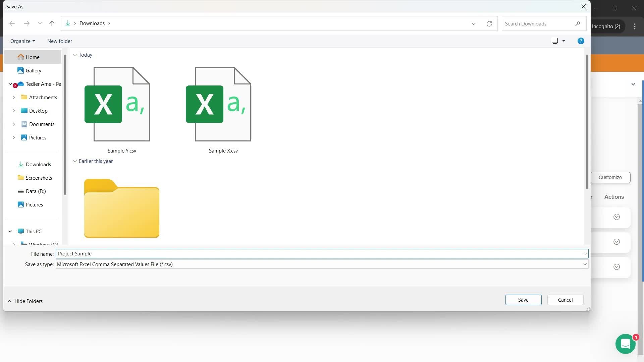Go back using the Back arrow

point(12,23)
